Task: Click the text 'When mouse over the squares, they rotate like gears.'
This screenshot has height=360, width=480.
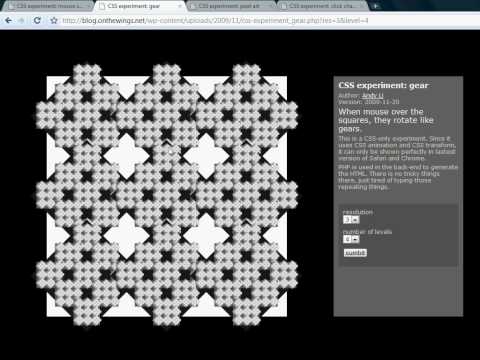Action: point(386,120)
